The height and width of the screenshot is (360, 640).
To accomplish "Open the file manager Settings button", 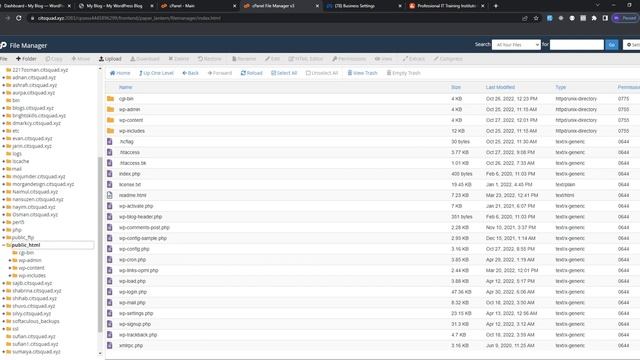I will [x=632, y=44].
